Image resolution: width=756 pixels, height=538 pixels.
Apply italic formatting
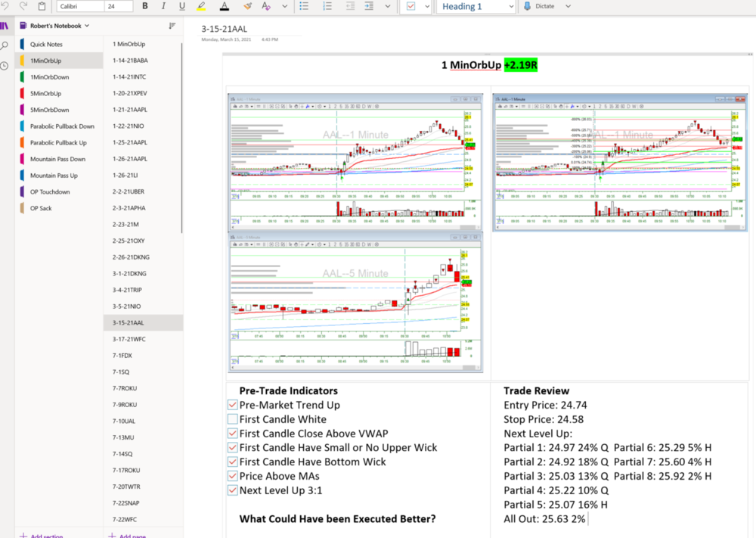pyautogui.click(x=163, y=6)
